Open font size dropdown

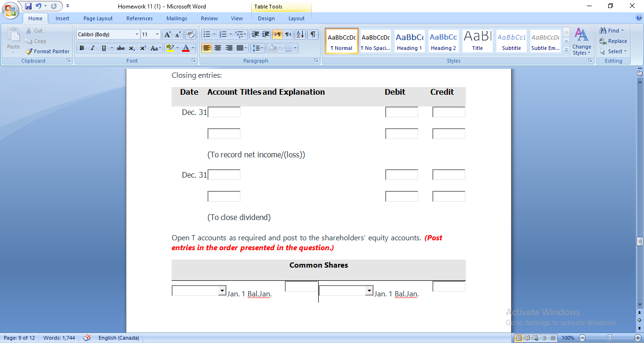pos(157,34)
